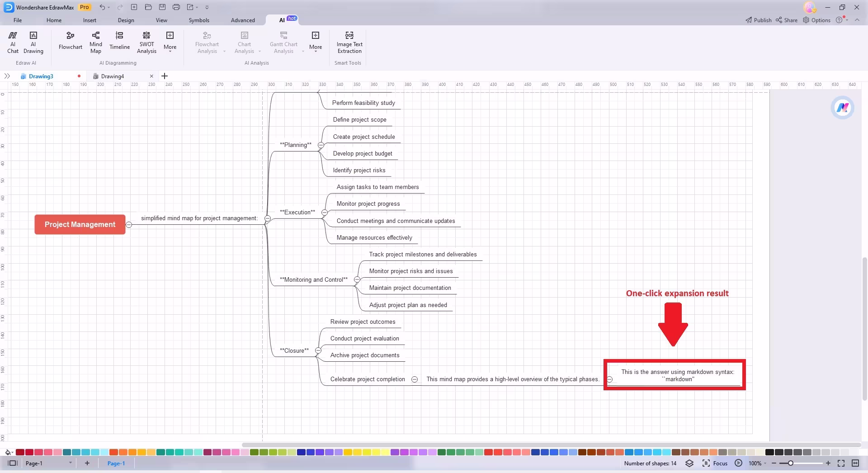The width and height of the screenshot is (868, 473).
Task: Print the drawing with the printer icon
Action: tap(176, 7)
